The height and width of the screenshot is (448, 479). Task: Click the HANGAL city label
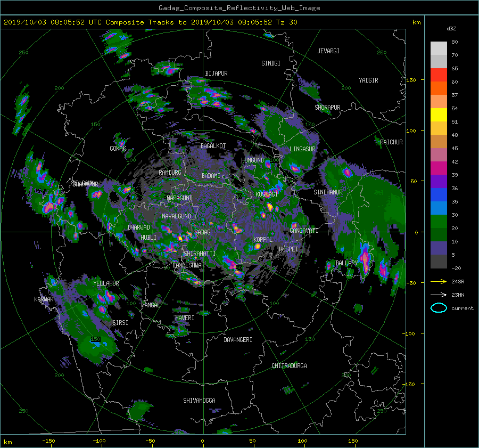click(150, 305)
